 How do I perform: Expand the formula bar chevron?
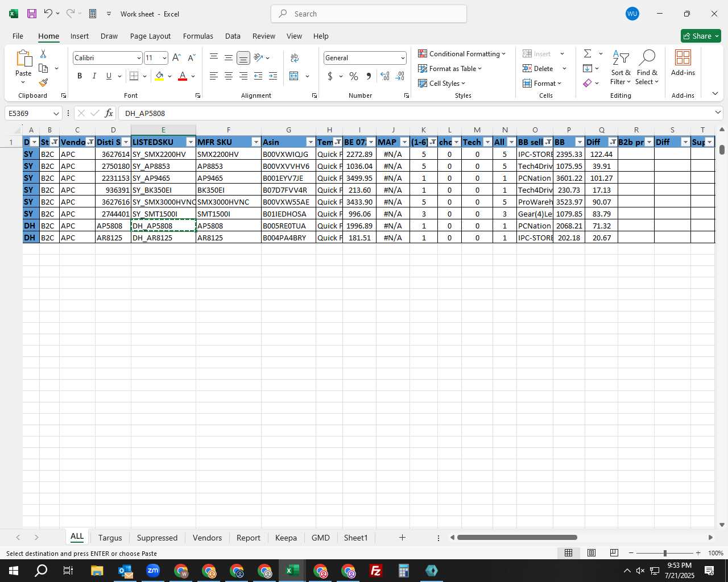(x=718, y=113)
